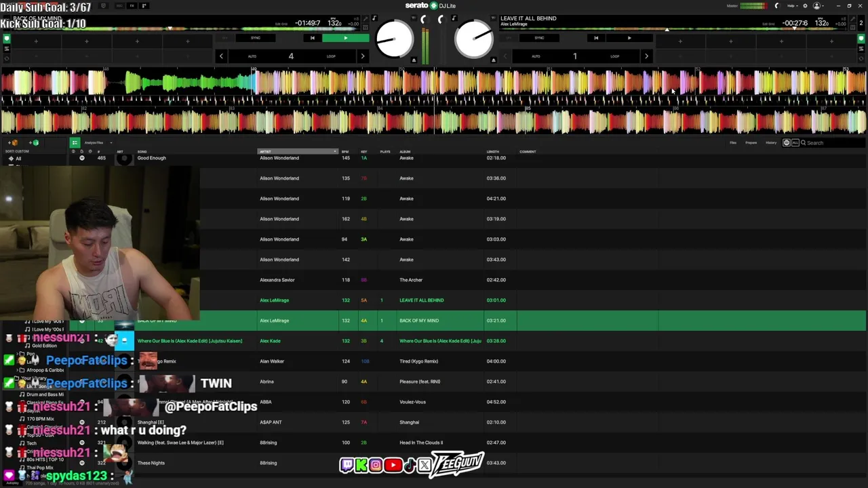Sort library by the ARTIST column
The height and width of the screenshot is (488, 868).
pos(298,151)
